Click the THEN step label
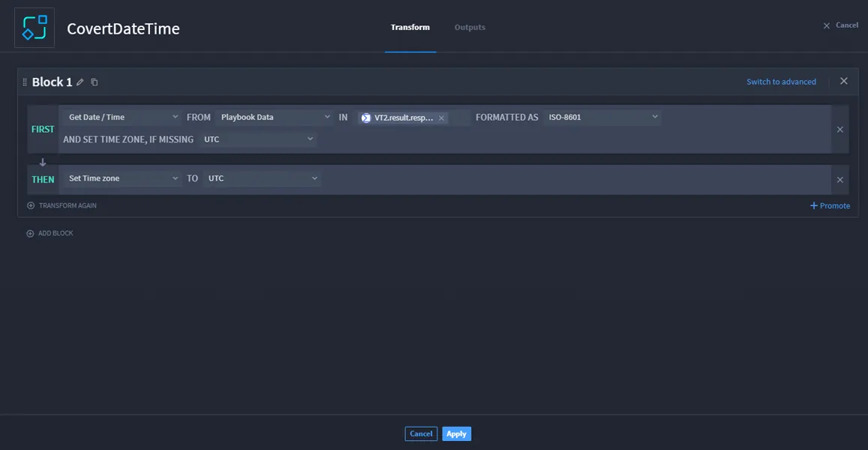The width and height of the screenshot is (868, 450). click(43, 179)
